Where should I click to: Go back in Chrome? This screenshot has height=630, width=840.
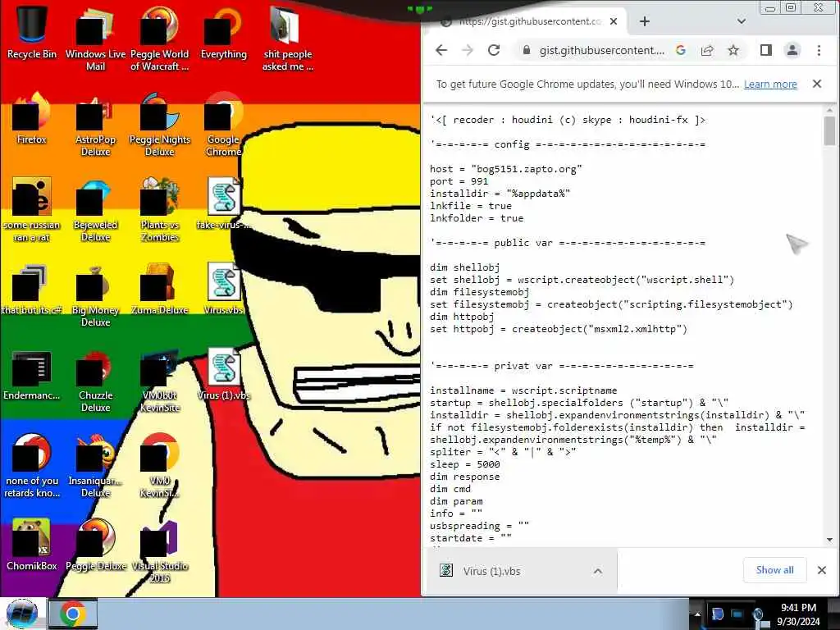pyautogui.click(x=441, y=50)
